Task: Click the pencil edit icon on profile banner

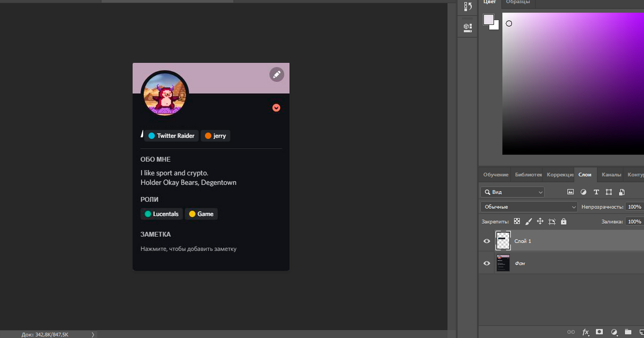Action: [276, 75]
